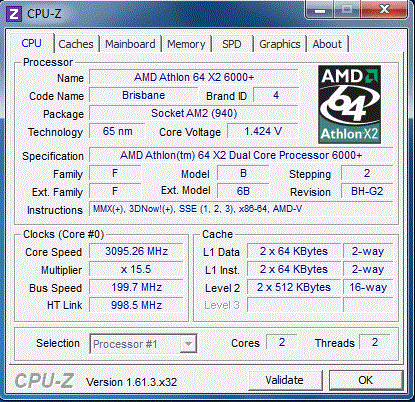This screenshot has height=402, width=415.
Task: Click the Brand ID value 4
Action: [x=276, y=95]
